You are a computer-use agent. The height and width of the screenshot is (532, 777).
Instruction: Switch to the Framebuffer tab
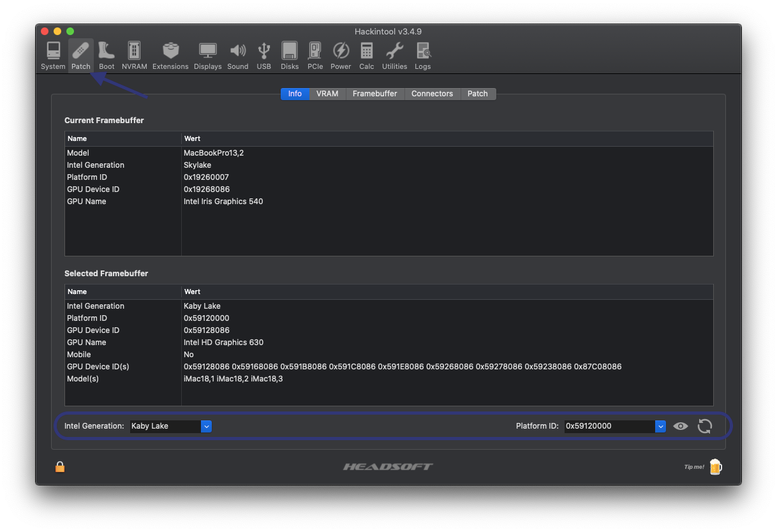tap(374, 94)
